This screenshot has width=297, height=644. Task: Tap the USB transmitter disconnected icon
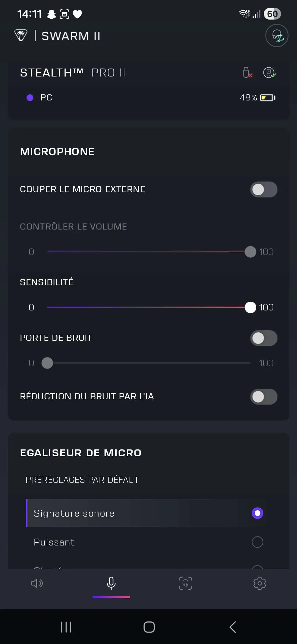click(248, 73)
